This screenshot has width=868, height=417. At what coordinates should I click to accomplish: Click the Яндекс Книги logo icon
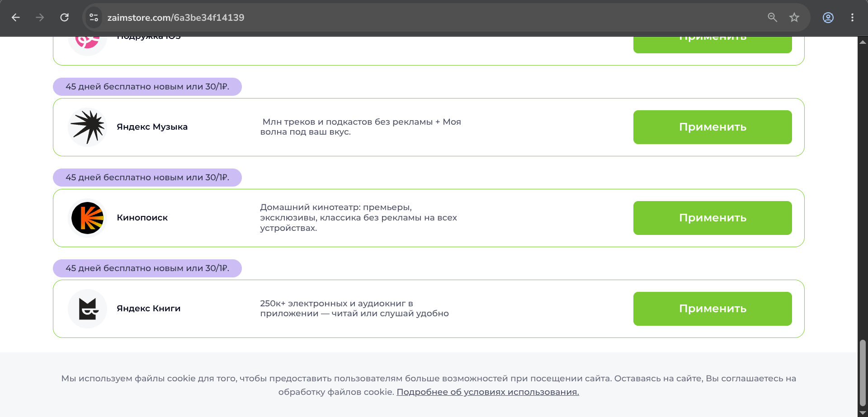87,309
